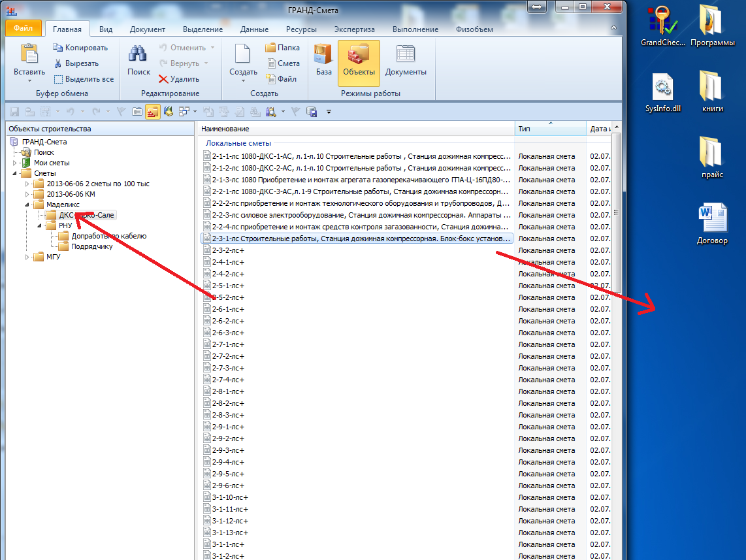746x560 pixels.
Task: Click the save disk icon in quick toolbar
Action: tap(14, 112)
